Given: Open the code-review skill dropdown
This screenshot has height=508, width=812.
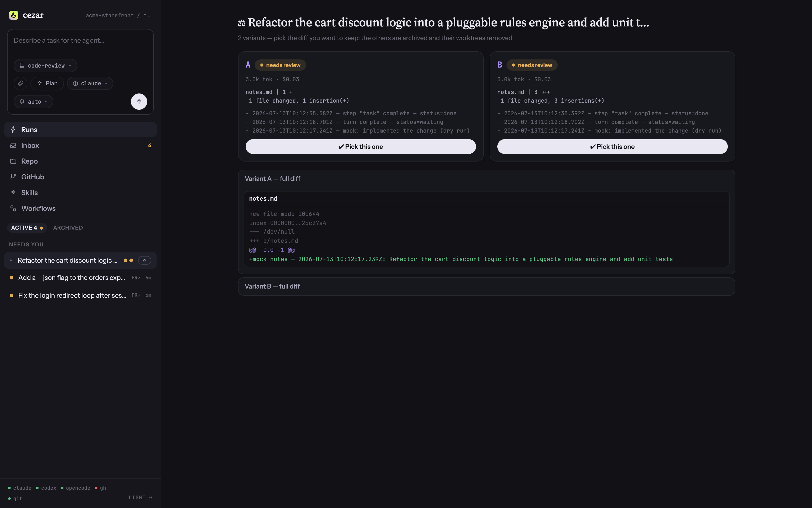Looking at the screenshot, I should point(45,66).
